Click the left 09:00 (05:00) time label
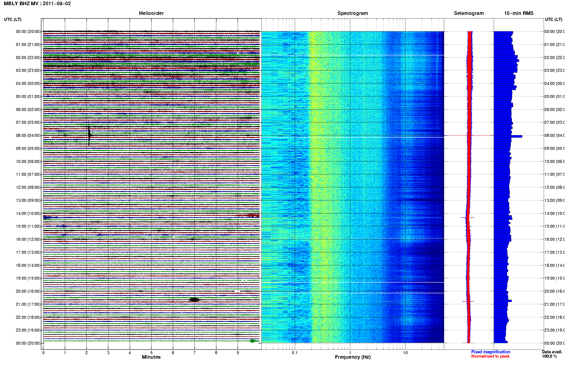This screenshot has width=588, height=368. [x=28, y=148]
